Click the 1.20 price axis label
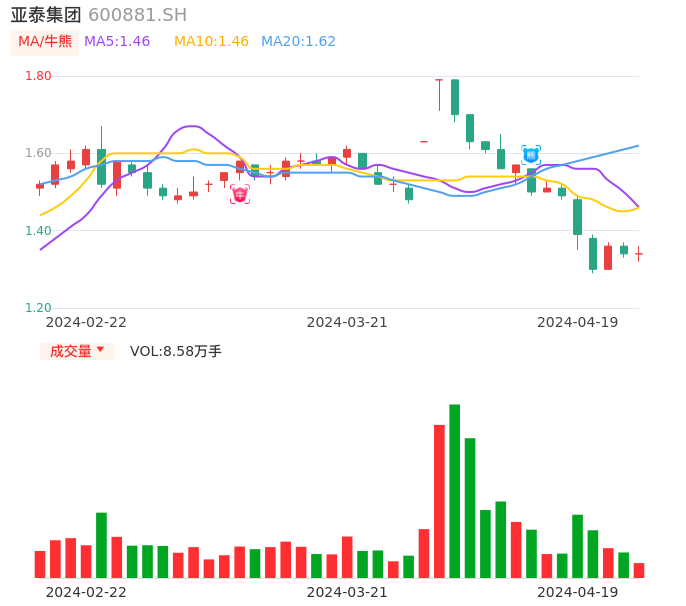This screenshot has width=686, height=606. [x=38, y=308]
